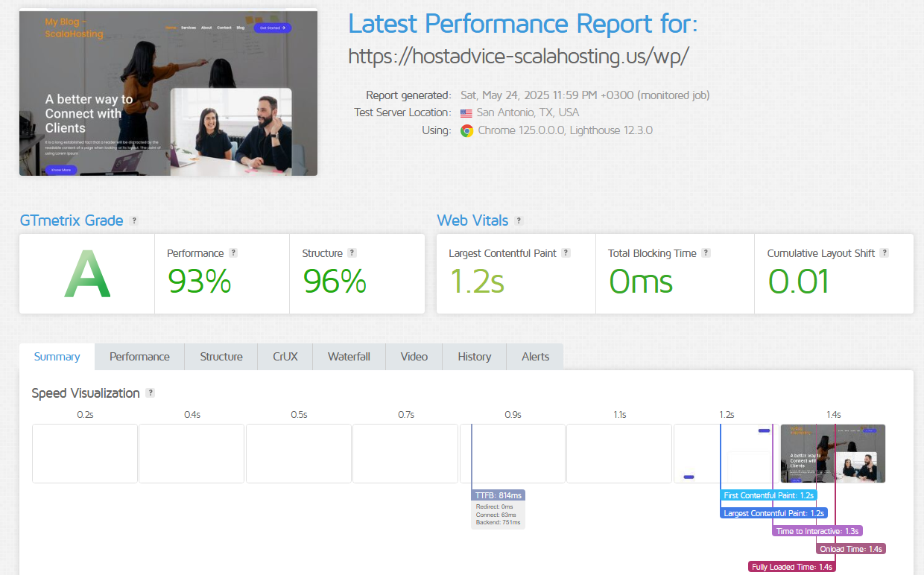Open the Alerts tab
The image size is (924, 575).
pyautogui.click(x=535, y=357)
